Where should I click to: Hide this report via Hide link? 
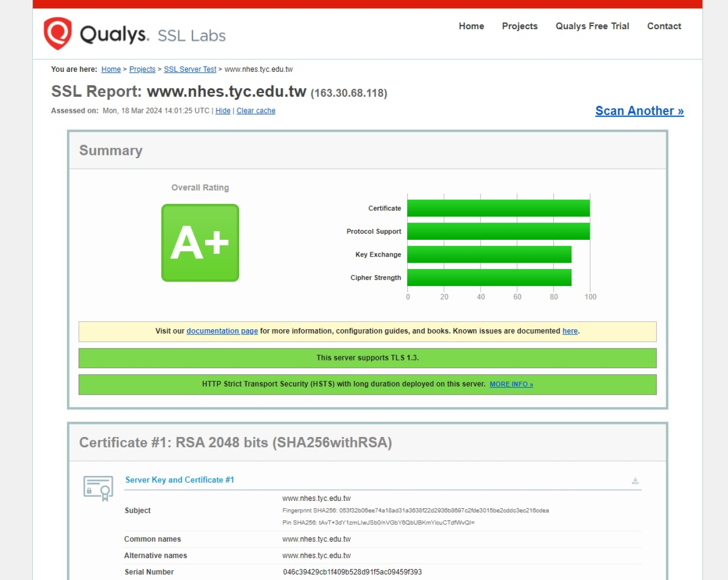223,111
